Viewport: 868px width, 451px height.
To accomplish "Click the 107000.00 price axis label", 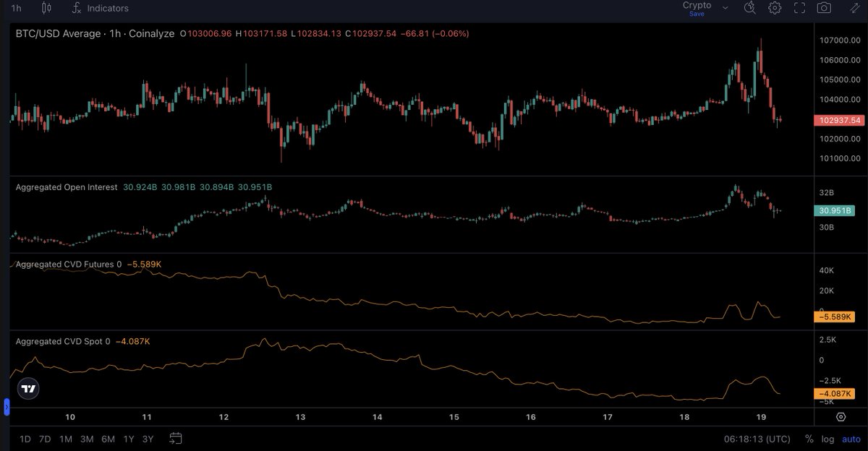I will coord(838,40).
